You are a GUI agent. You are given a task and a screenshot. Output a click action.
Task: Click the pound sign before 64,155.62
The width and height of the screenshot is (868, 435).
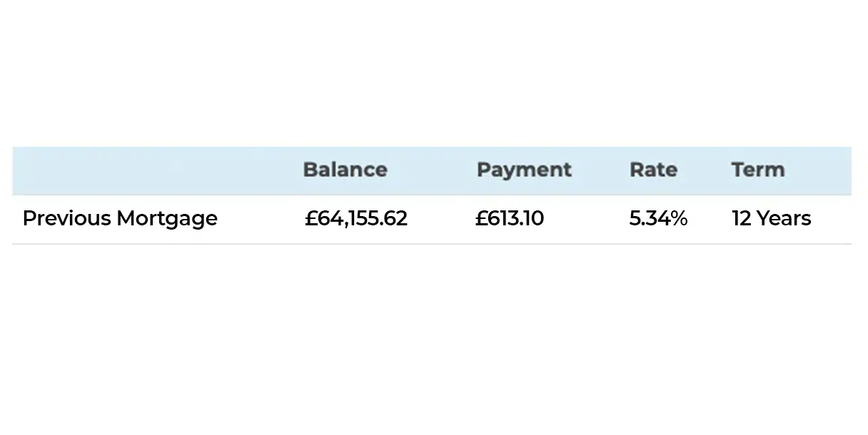click(311, 218)
